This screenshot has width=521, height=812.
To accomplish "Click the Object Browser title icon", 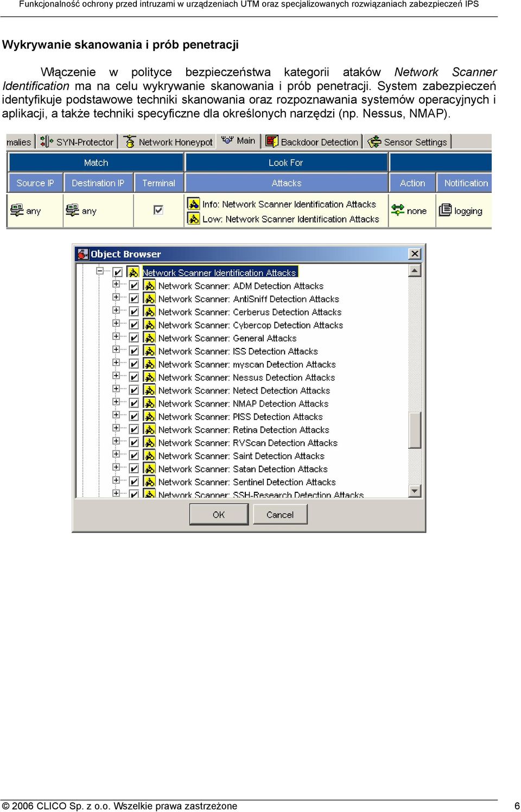I will pyautogui.click(x=83, y=253).
